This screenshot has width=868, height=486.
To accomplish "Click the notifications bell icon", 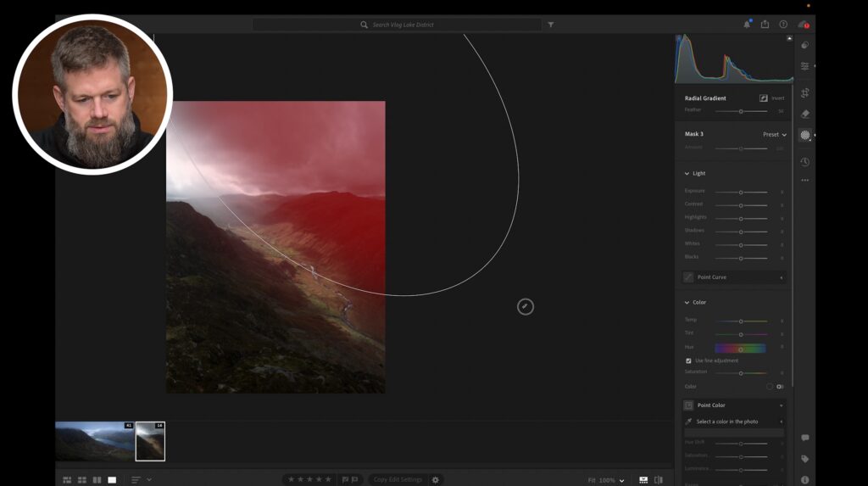I will [747, 25].
